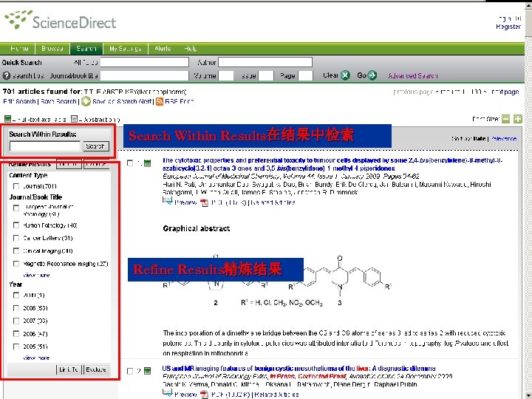532x399 pixels.
Task: Click the Register link
Action: [x=508, y=27]
